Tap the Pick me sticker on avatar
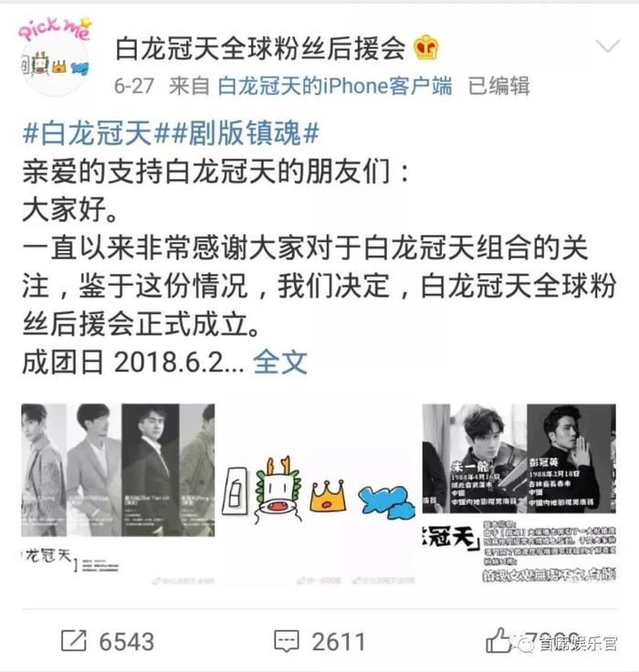 (55, 29)
